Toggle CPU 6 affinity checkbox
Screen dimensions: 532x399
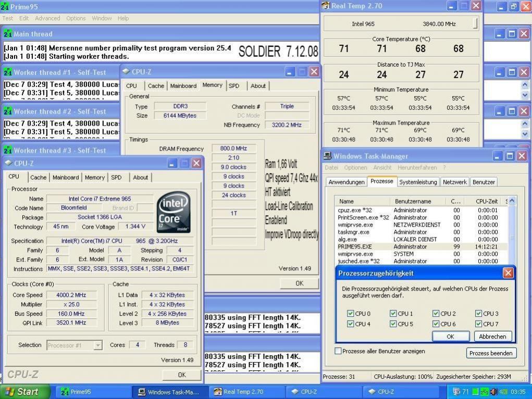tap(436, 324)
